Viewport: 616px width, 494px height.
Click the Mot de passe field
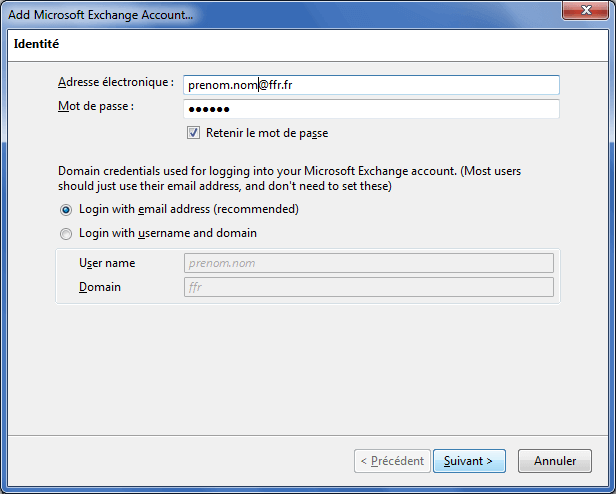[x=371, y=109]
